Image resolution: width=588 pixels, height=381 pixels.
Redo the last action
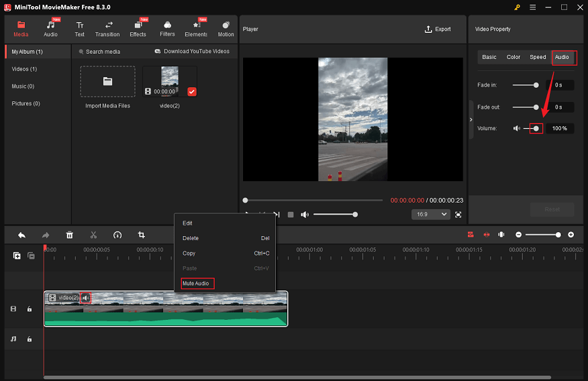point(46,235)
